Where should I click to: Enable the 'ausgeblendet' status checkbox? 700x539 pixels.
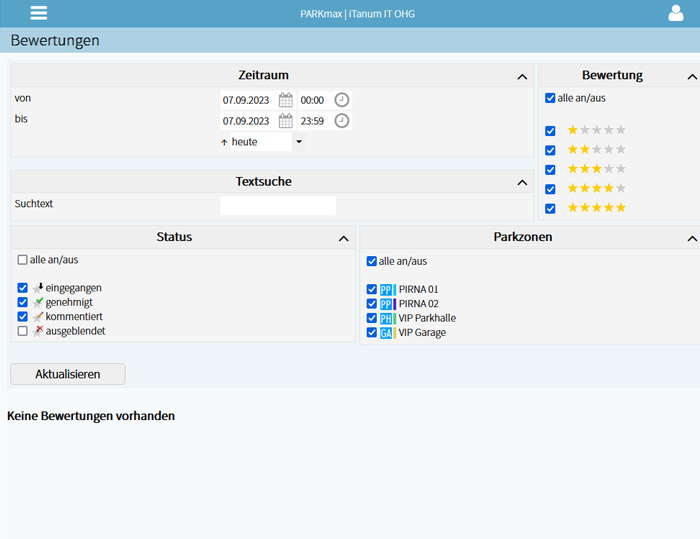(22, 331)
